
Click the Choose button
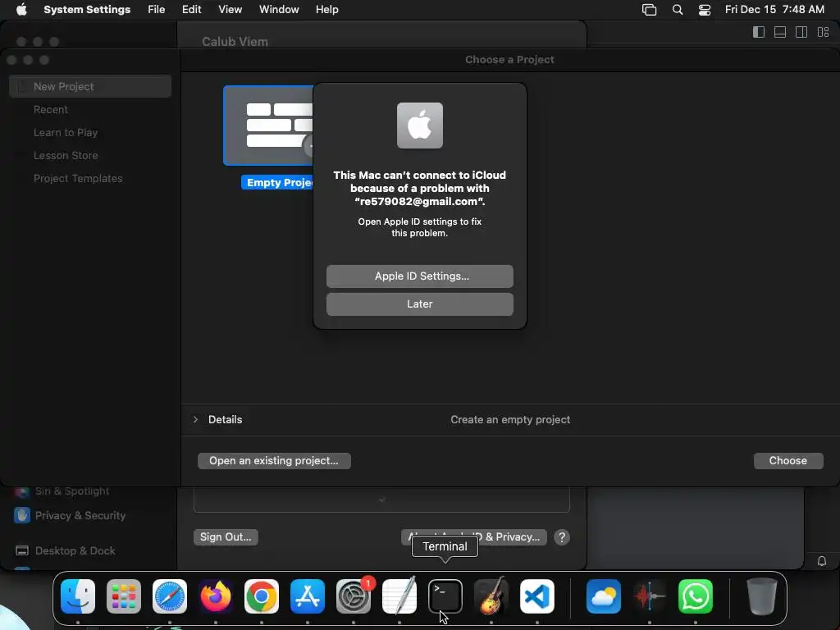pos(788,461)
